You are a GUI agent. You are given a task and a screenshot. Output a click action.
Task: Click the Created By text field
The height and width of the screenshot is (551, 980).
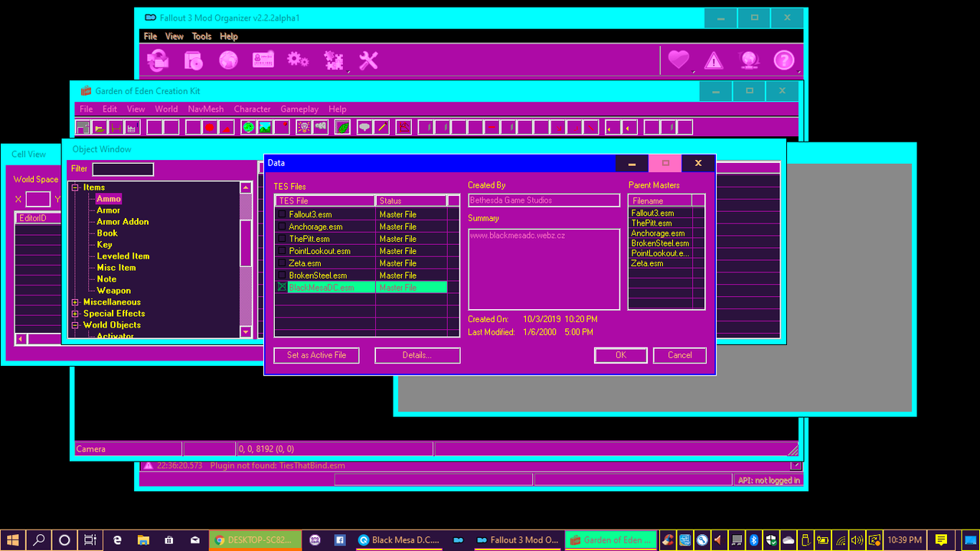[x=544, y=201]
